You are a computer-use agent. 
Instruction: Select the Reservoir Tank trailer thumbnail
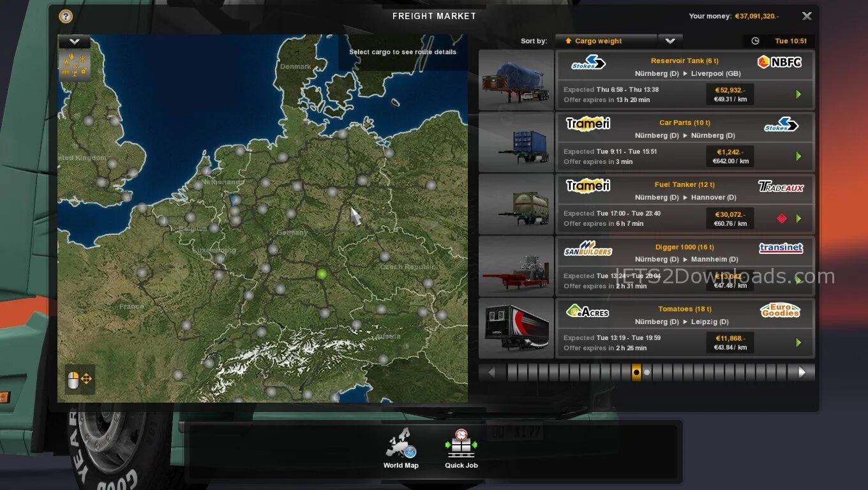[x=516, y=80]
